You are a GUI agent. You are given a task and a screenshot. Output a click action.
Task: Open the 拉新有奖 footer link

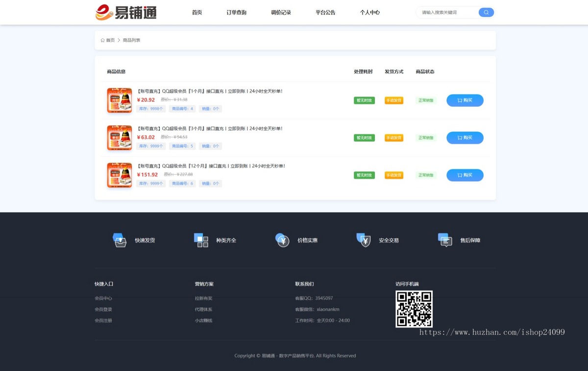pyautogui.click(x=203, y=298)
